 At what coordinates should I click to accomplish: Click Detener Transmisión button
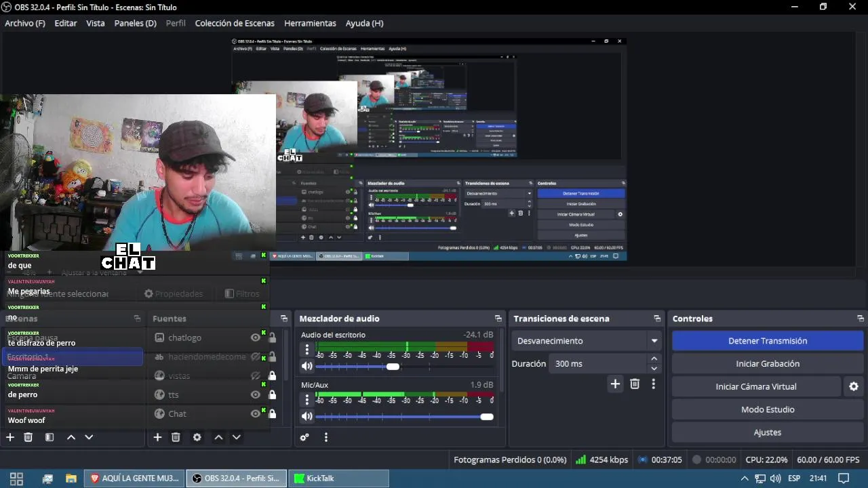click(x=768, y=341)
